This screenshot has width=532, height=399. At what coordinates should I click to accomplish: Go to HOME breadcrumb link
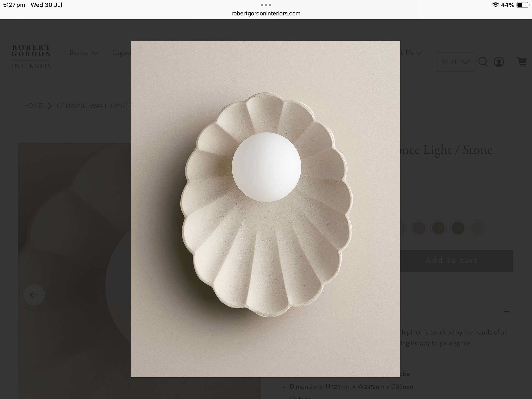pos(33,106)
